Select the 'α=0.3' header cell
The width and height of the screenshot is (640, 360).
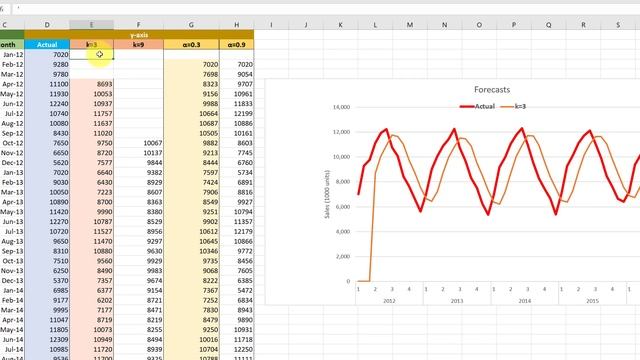[191, 44]
